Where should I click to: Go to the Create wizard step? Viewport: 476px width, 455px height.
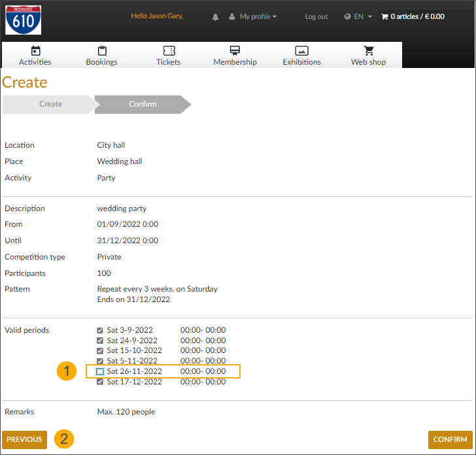click(50, 104)
